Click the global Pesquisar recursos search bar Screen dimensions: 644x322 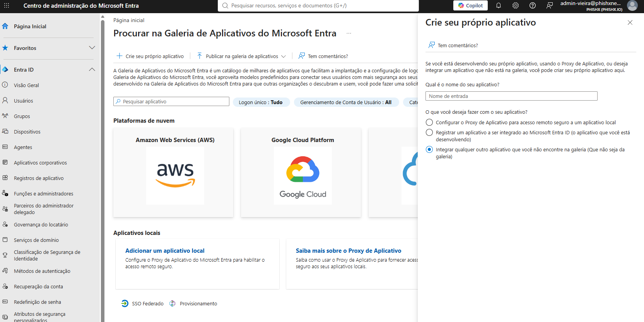[318, 5]
